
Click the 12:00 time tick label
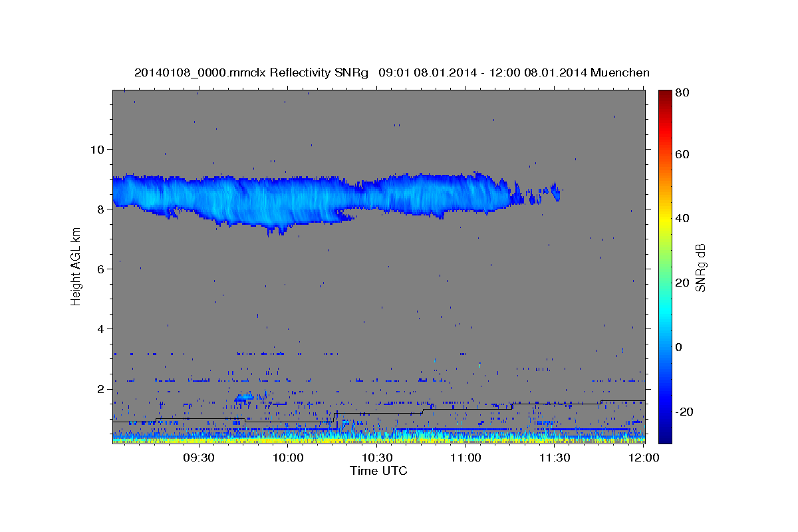pyautogui.click(x=643, y=458)
